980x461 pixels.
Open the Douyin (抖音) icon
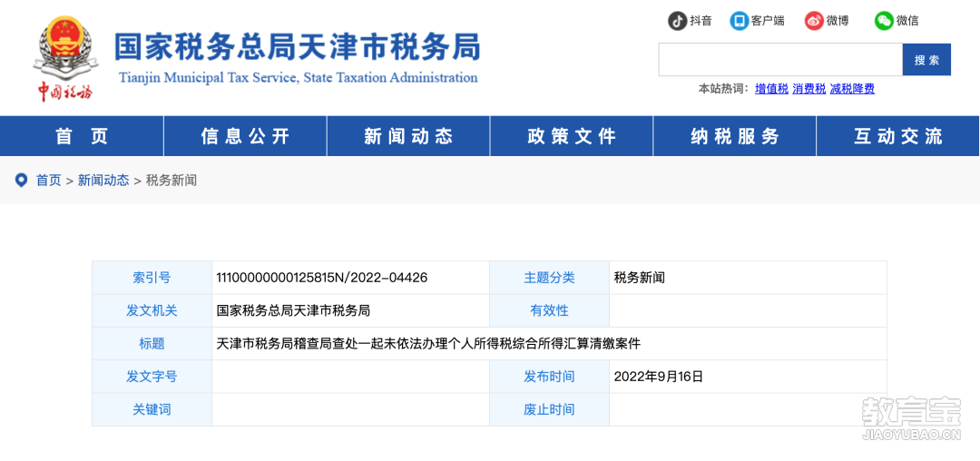[678, 21]
